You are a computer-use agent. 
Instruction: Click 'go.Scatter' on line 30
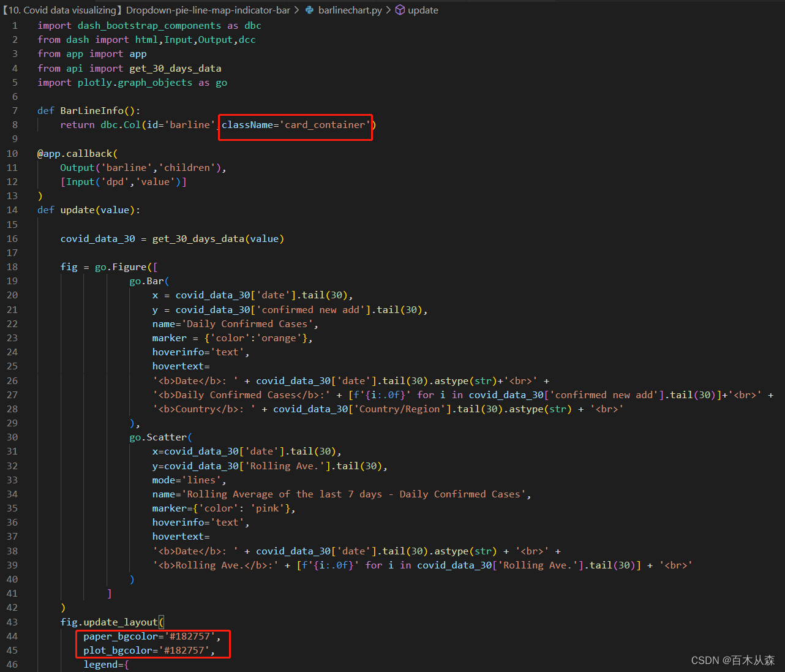click(x=158, y=437)
